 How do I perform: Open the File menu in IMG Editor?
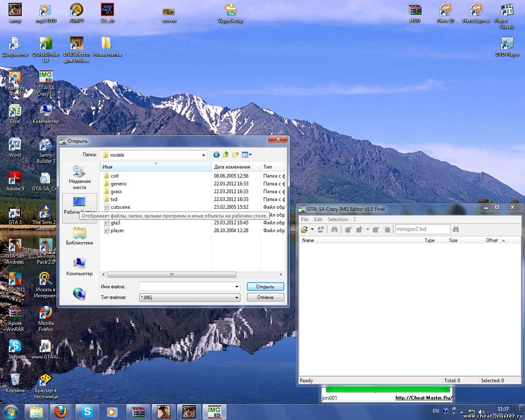(x=305, y=219)
